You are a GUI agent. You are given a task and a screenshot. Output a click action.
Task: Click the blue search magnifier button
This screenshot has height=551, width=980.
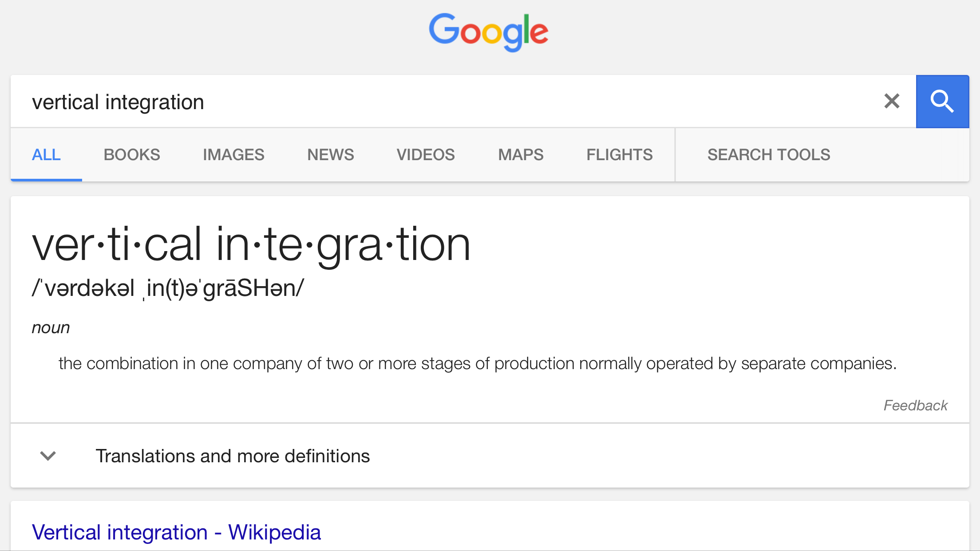942,102
